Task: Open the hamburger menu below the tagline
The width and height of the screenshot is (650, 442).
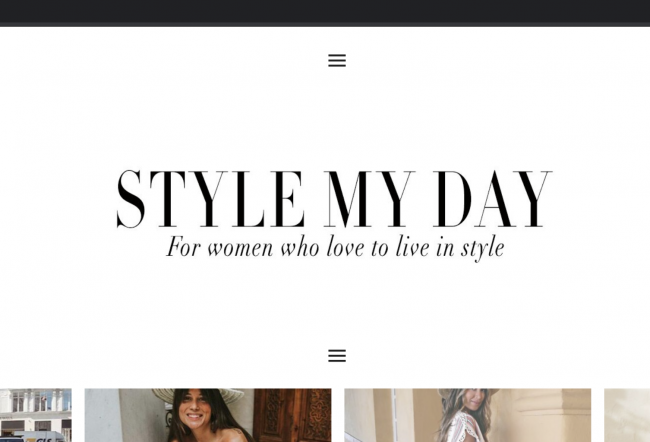Action: [337, 355]
